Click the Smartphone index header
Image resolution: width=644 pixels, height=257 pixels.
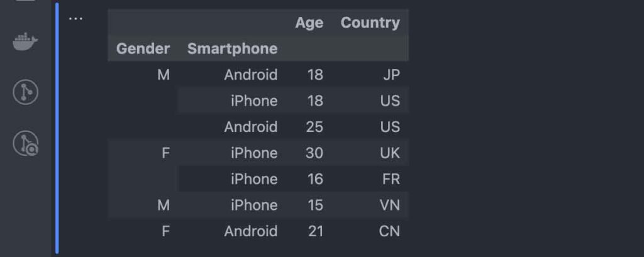coord(233,48)
